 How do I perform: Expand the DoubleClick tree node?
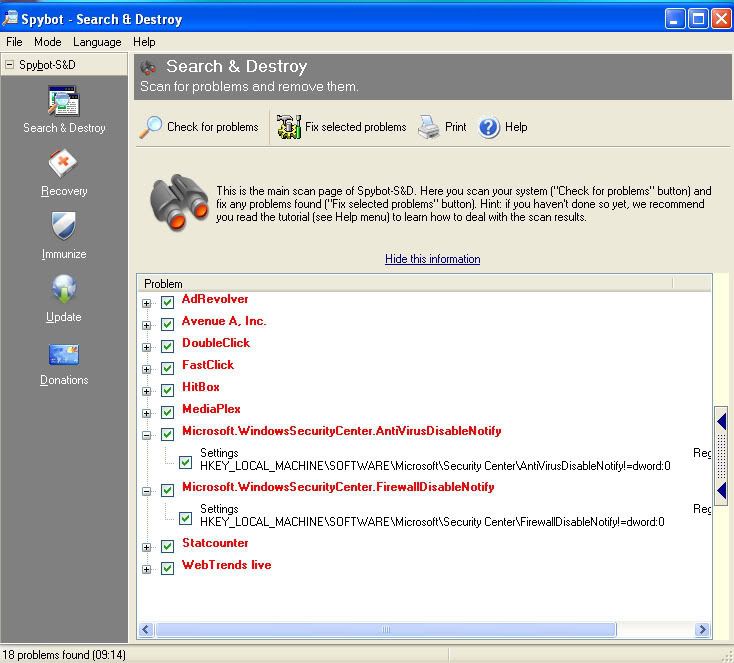147,347
